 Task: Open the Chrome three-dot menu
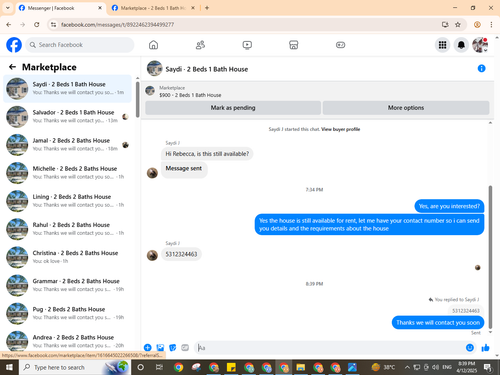[x=491, y=25]
